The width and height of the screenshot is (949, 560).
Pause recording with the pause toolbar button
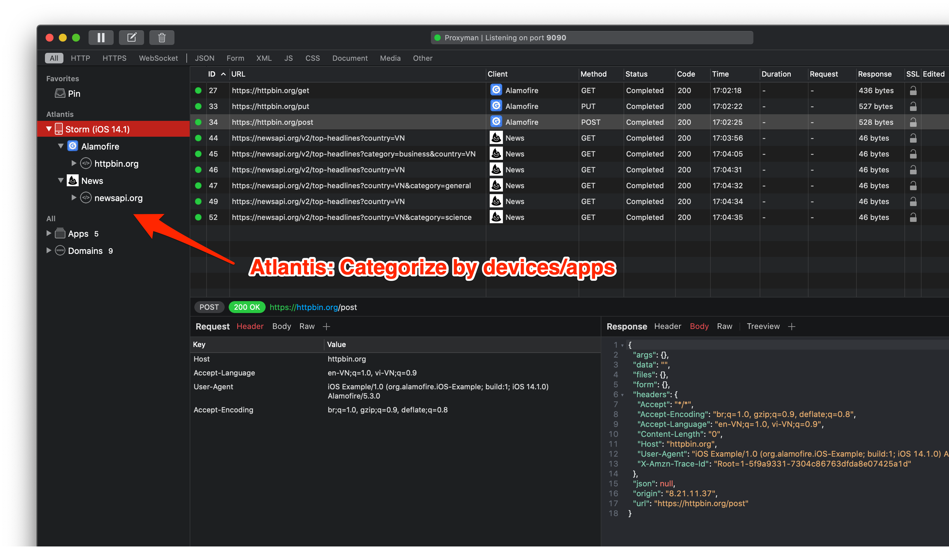(x=101, y=37)
